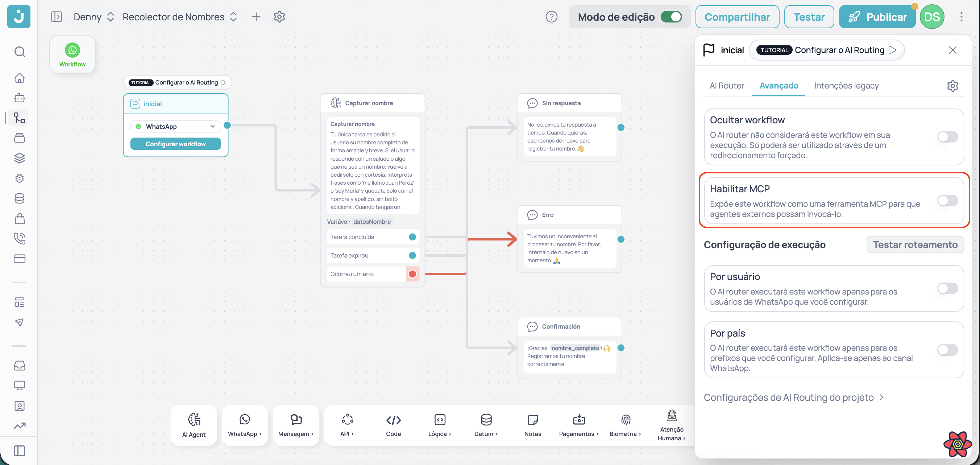The height and width of the screenshot is (465, 980).
Task: Switch to the Intenções legacy tab
Action: click(846, 86)
